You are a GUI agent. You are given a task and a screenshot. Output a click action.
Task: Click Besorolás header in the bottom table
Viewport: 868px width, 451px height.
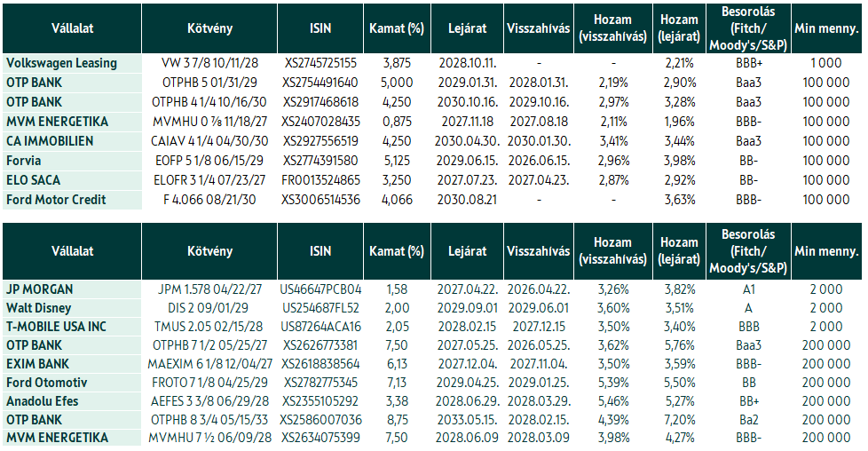(748, 251)
